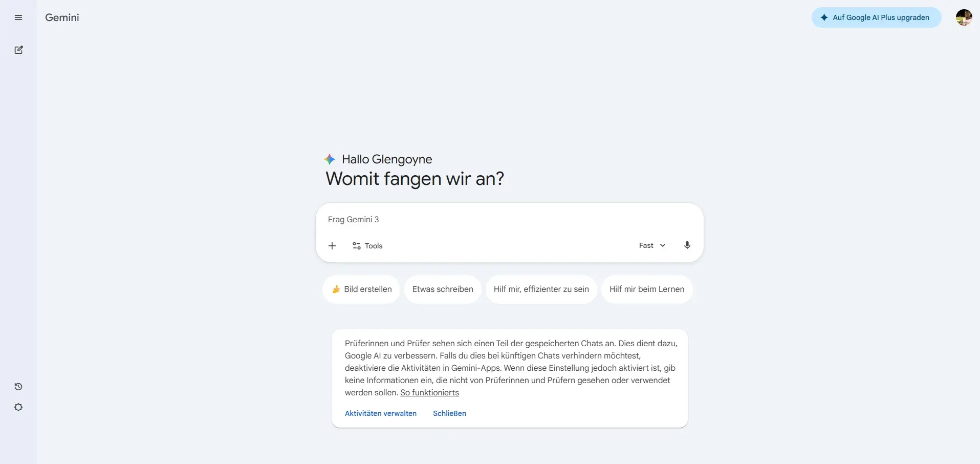Start a new chat with pencil icon

click(18, 50)
